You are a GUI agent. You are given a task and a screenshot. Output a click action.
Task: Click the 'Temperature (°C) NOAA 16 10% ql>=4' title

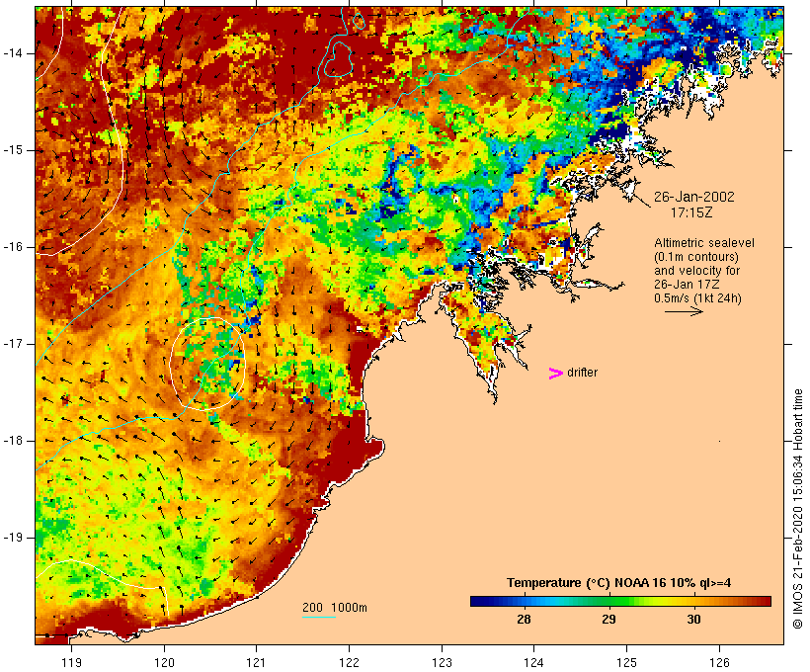tap(619, 583)
